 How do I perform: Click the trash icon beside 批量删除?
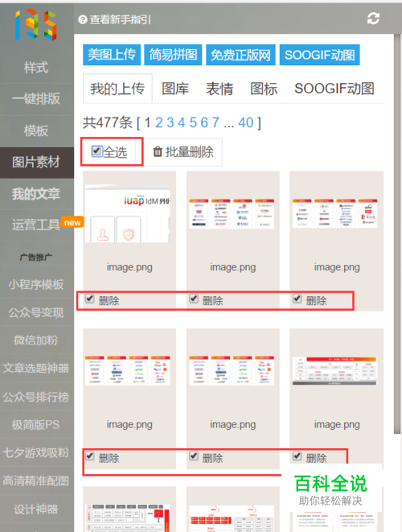158,151
